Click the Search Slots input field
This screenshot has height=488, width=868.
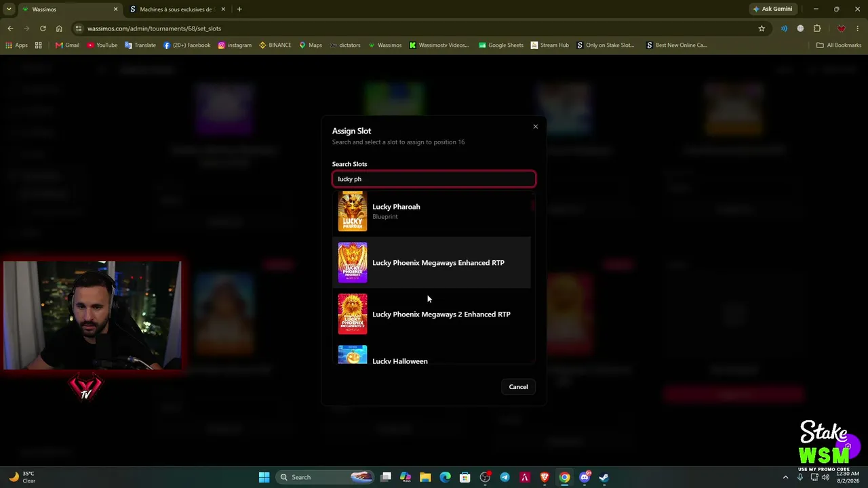(434, 179)
